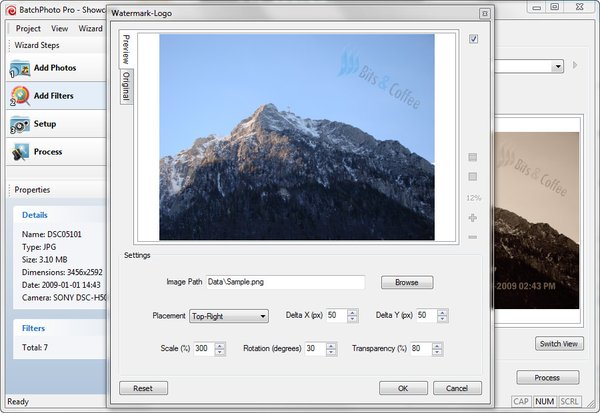Image resolution: width=600 pixels, height=413 pixels.
Task: Click the Scale percent value field
Action: tap(204, 349)
